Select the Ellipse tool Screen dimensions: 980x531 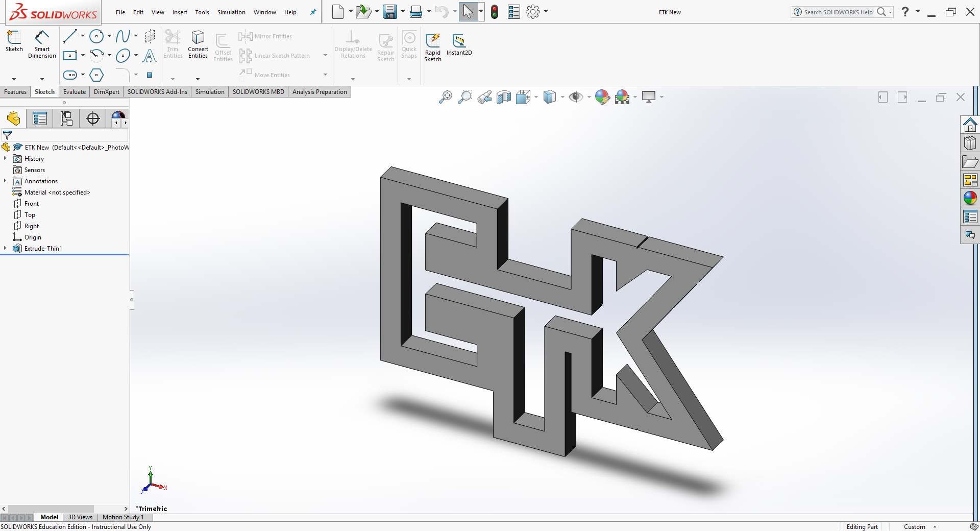click(x=122, y=56)
